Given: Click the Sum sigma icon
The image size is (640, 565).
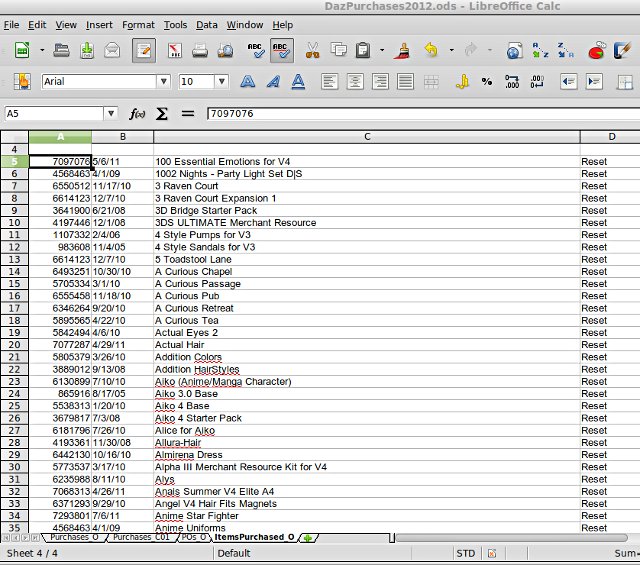Looking at the screenshot, I should (162, 114).
